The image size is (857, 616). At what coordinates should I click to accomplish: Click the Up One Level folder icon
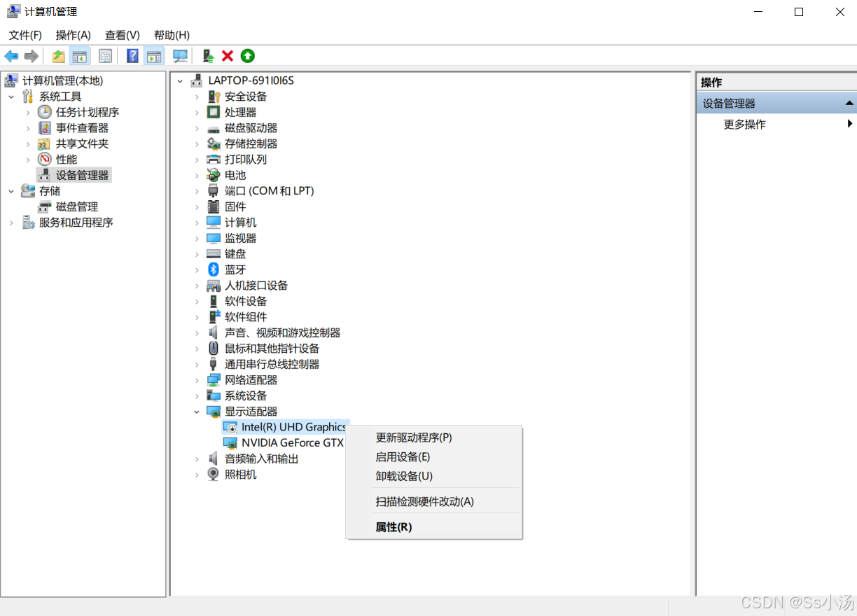point(59,56)
